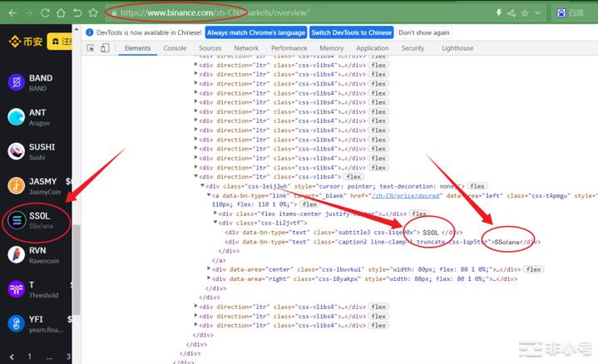Click the Ravencoin RVN coin icon
The image size is (598, 364).
tap(15, 253)
